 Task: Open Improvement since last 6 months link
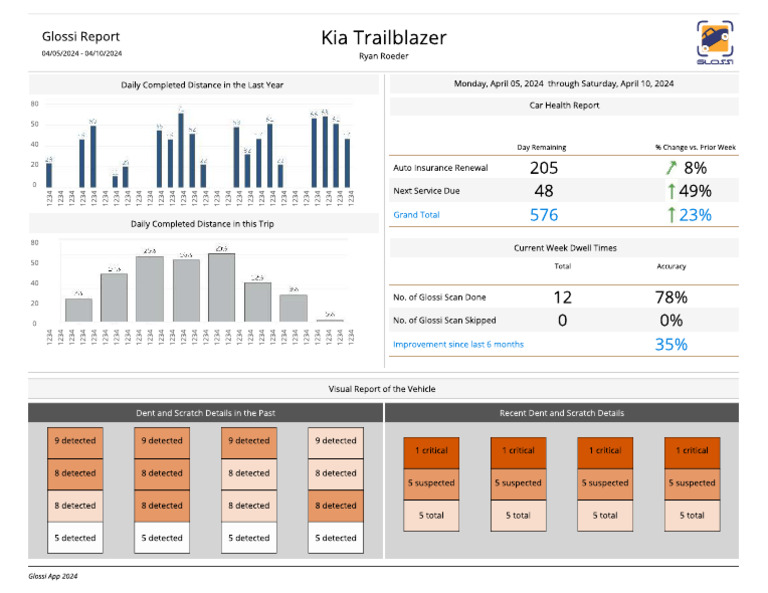coord(458,344)
